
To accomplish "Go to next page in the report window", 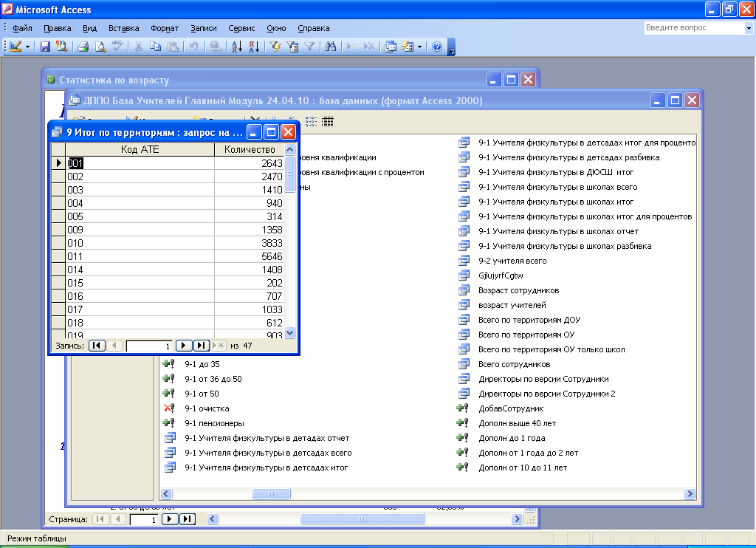I will [169, 519].
